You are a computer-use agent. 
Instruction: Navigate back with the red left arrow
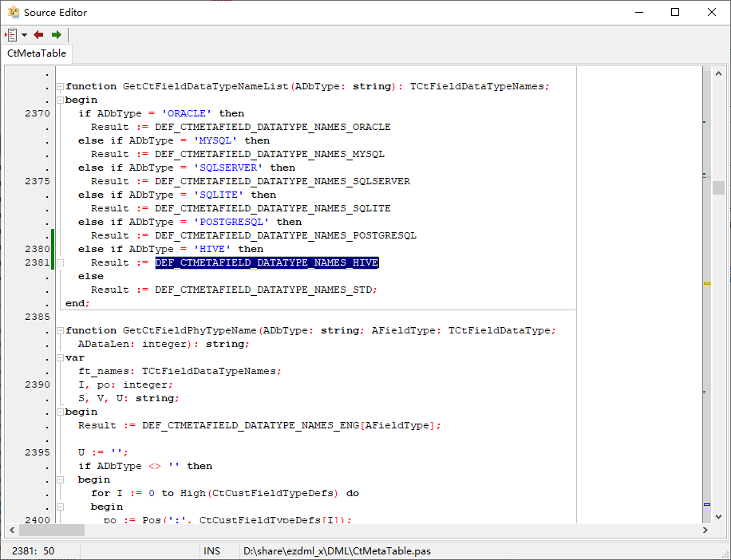38,35
